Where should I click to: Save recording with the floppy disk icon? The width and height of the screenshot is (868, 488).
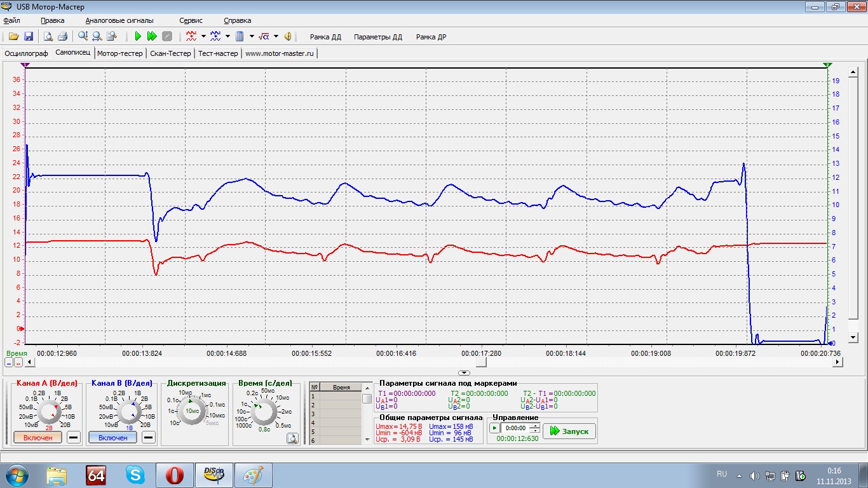pyautogui.click(x=29, y=37)
